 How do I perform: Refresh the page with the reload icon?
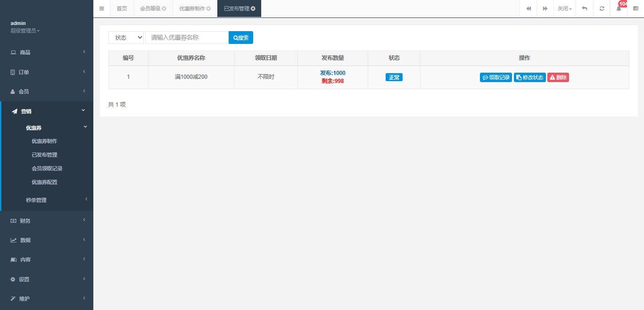(x=602, y=8)
